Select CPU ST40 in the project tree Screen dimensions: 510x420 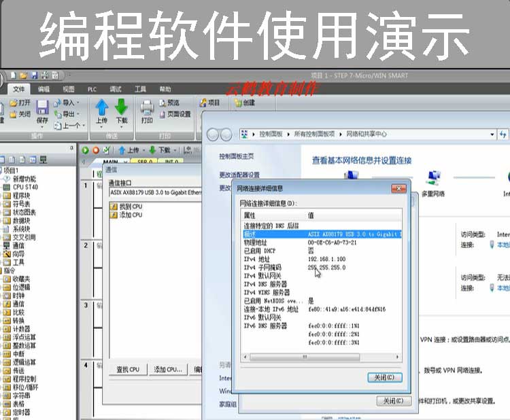coord(24,187)
